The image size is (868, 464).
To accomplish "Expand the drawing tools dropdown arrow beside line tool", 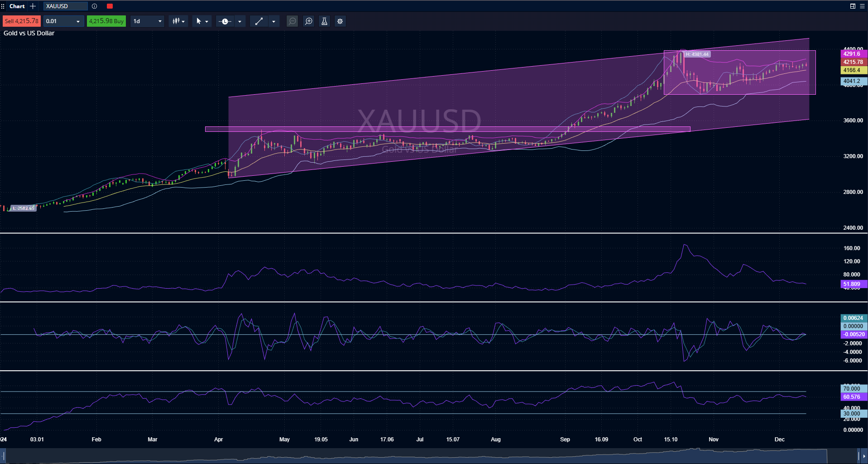I will pyautogui.click(x=273, y=21).
